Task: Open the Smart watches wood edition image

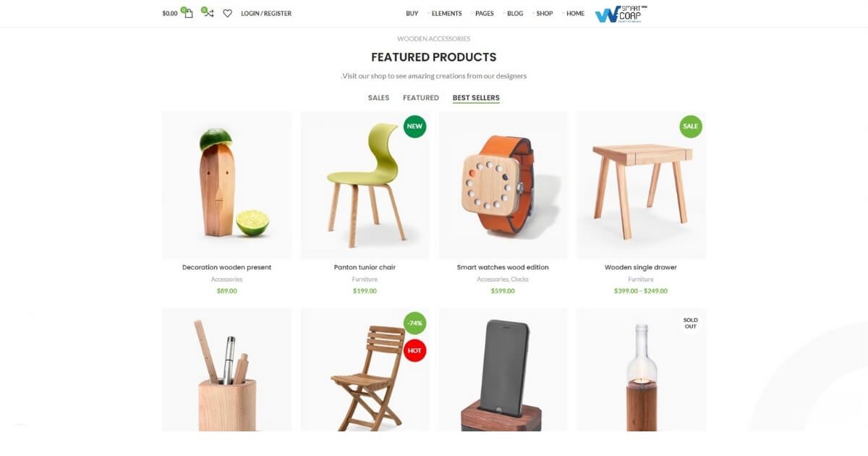Action: 503,185
